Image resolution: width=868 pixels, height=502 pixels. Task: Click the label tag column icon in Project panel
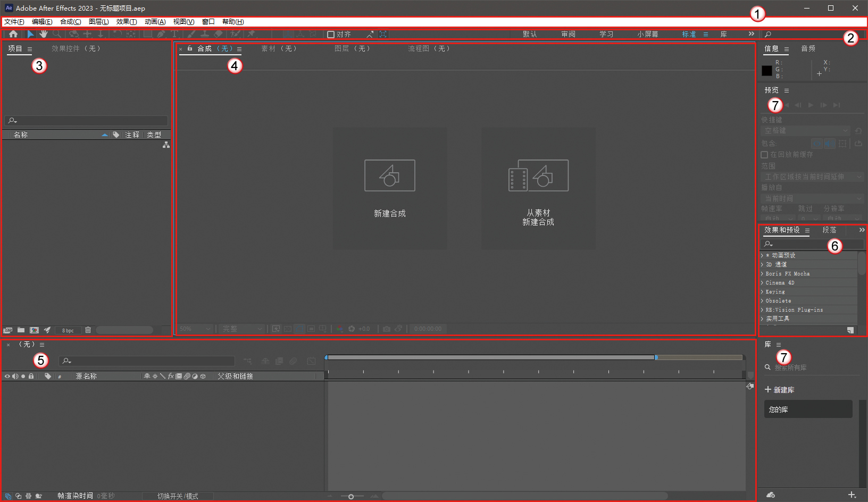tap(116, 135)
